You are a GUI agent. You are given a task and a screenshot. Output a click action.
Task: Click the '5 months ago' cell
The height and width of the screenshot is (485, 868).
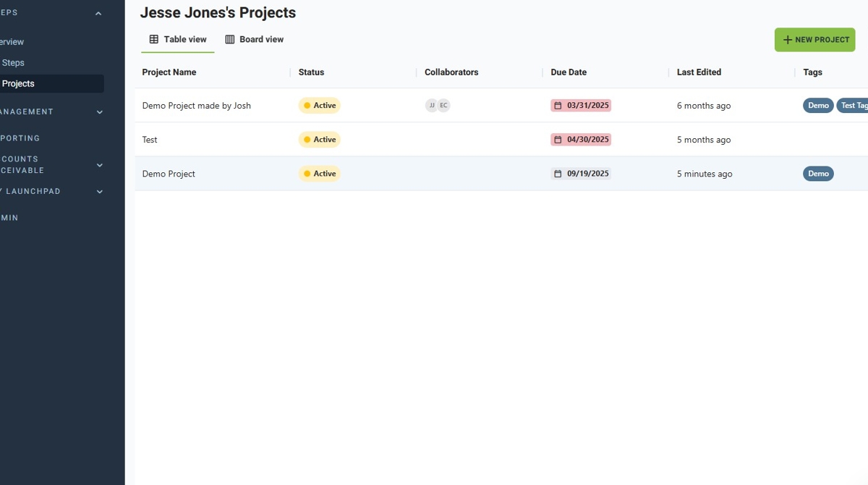704,140
